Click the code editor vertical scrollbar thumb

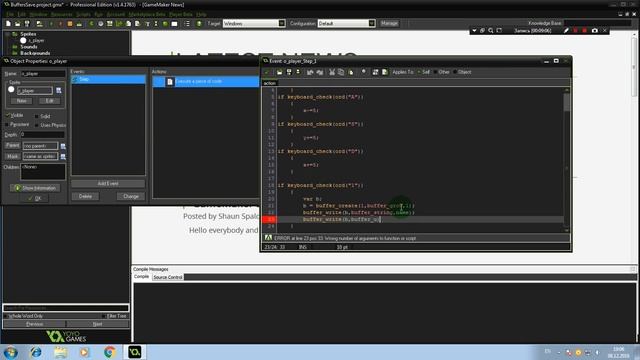click(567, 102)
